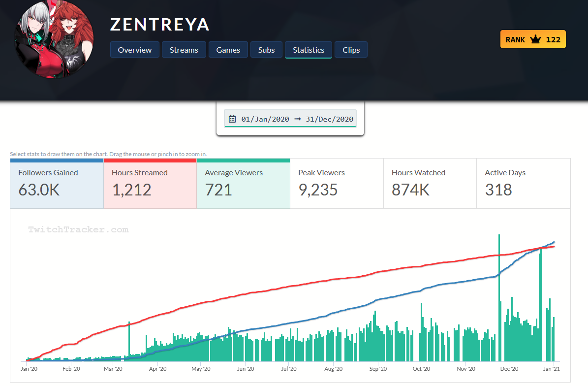
Task: Toggle Followers Gained stat on chart
Action: 57,184
